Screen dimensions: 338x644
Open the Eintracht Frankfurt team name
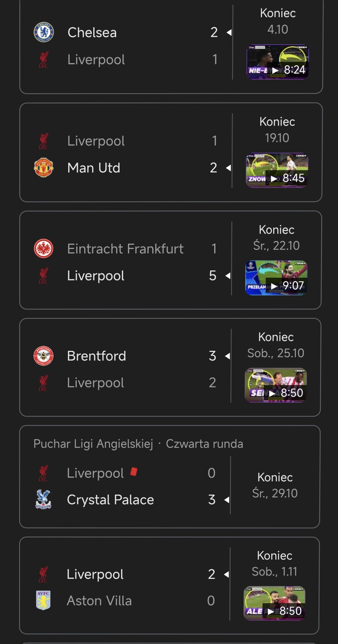pos(125,249)
